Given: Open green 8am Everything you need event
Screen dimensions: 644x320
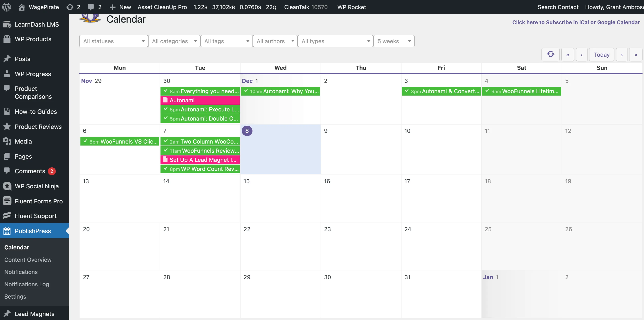Looking at the screenshot, I should (200, 91).
